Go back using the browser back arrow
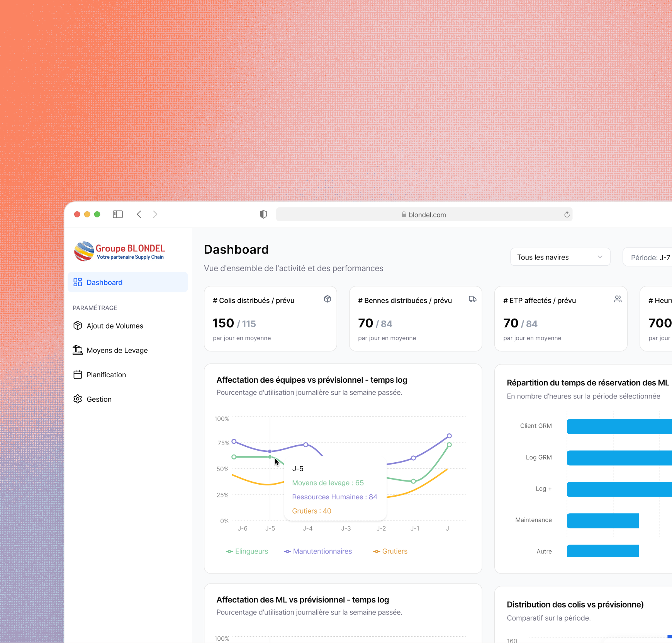This screenshot has height=643, width=672. [x=139, y=214]
